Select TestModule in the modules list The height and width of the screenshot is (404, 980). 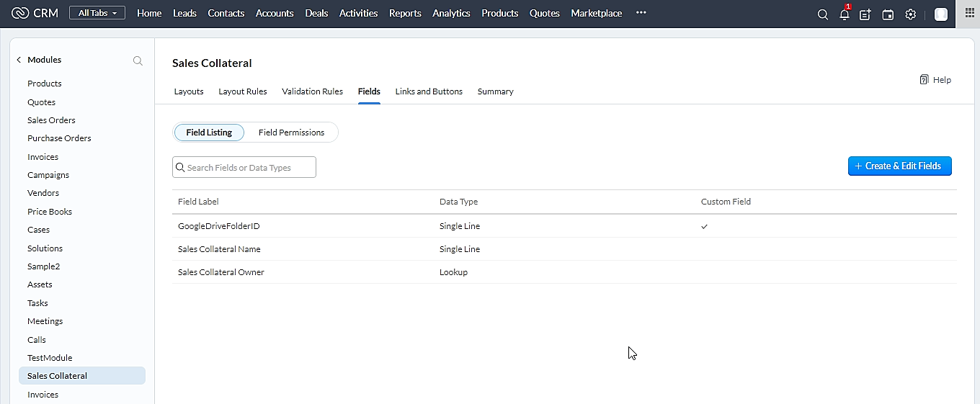pyautogui.click(x=50, y=358)
